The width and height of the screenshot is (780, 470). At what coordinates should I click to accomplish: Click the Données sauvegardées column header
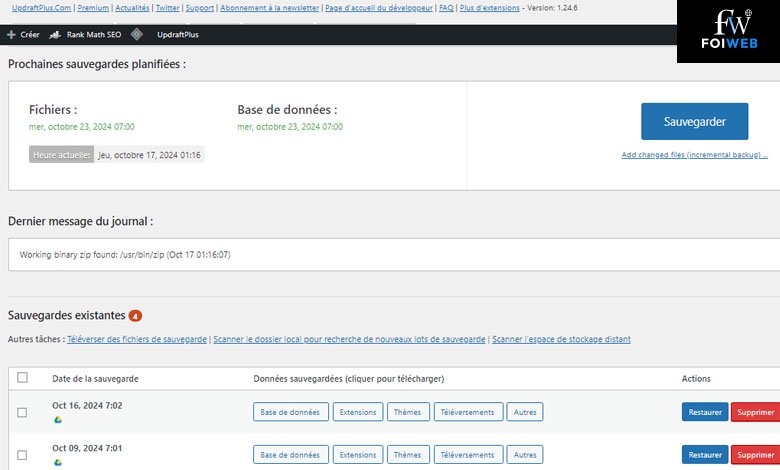pyautogui.click(x=349, y=378)
